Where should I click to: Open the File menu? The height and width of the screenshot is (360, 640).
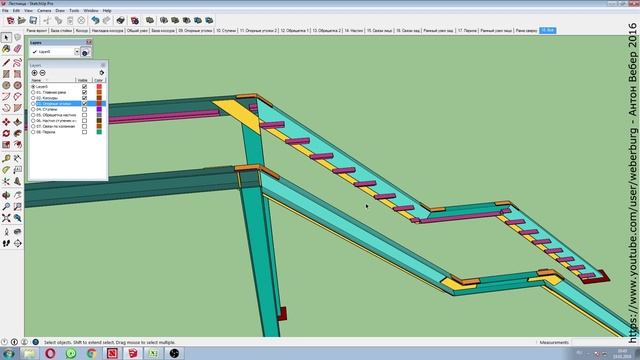(x=5, y=11)
